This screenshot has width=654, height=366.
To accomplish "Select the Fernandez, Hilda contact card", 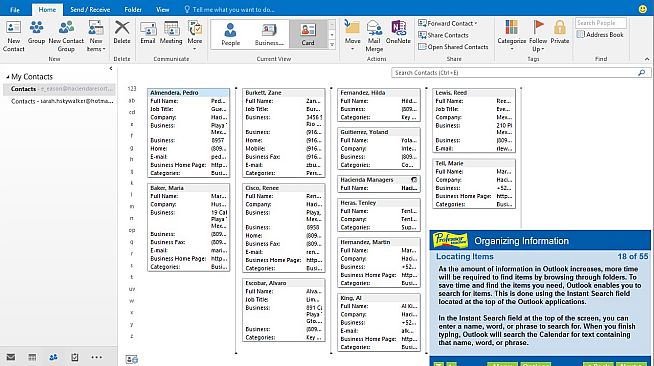I will tap(379, 105).
